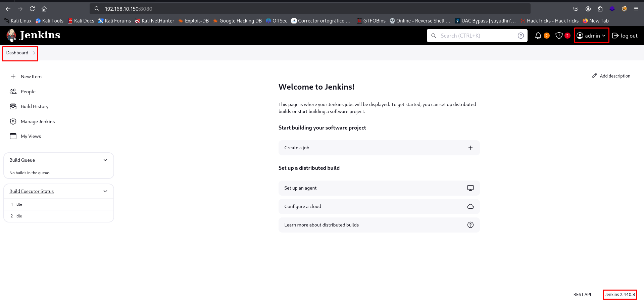
Task: Click the browser address bar
Action: (x=310, y=9)
